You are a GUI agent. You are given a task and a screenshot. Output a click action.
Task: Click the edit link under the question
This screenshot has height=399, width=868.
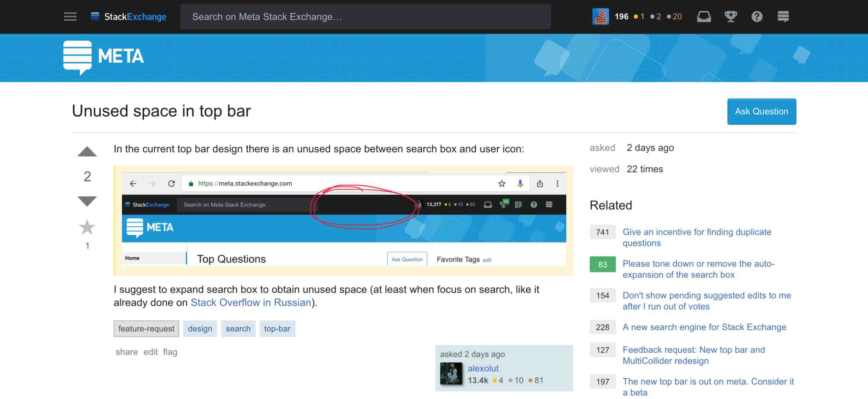[x=151, y=352]
